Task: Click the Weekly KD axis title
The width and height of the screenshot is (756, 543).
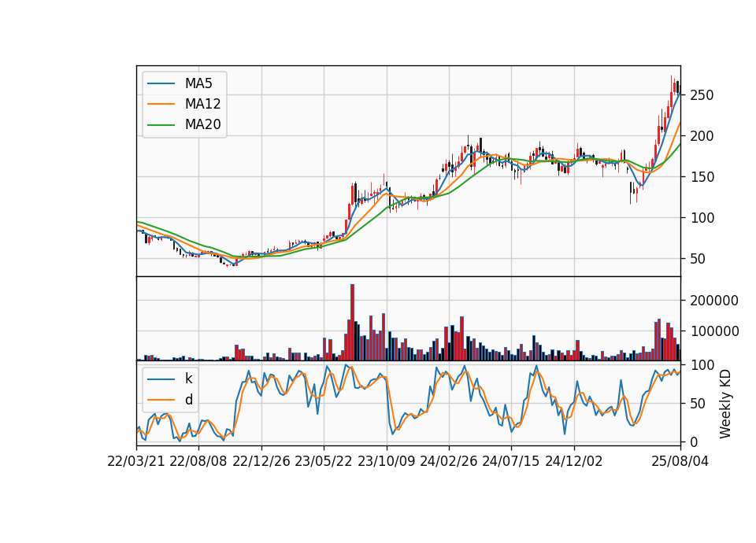Action: pos(725,404)
